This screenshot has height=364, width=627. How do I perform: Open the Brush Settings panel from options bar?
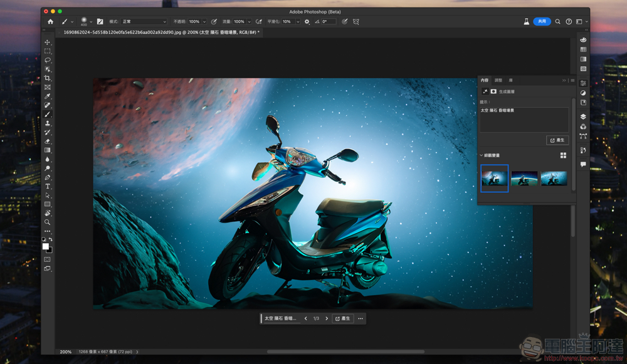100,21
